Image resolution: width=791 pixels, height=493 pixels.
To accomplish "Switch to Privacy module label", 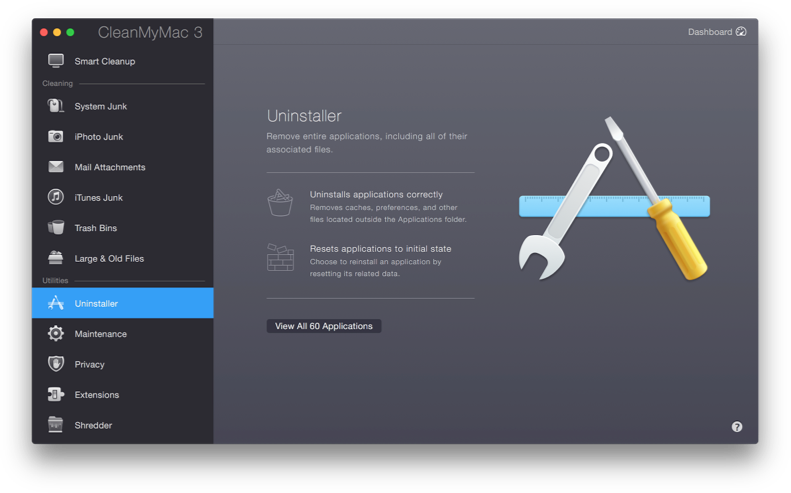I will click(x=89, y=364).
